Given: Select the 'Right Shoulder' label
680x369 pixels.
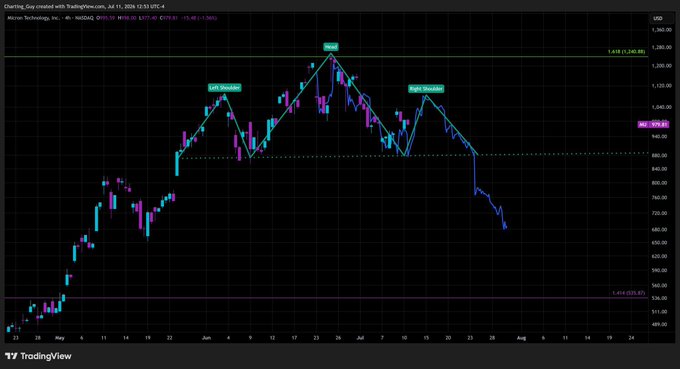Looking at the screenshot, I should 426,88.
